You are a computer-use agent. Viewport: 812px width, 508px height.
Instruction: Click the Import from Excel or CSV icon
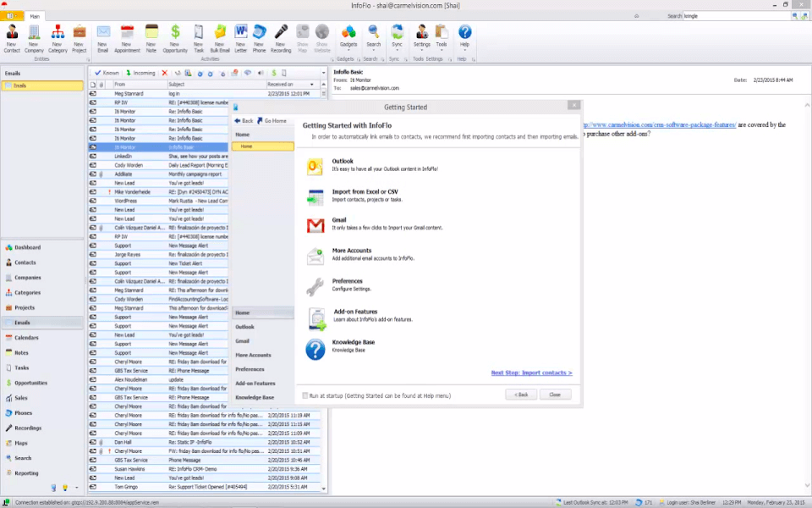[x=315, y=196]
